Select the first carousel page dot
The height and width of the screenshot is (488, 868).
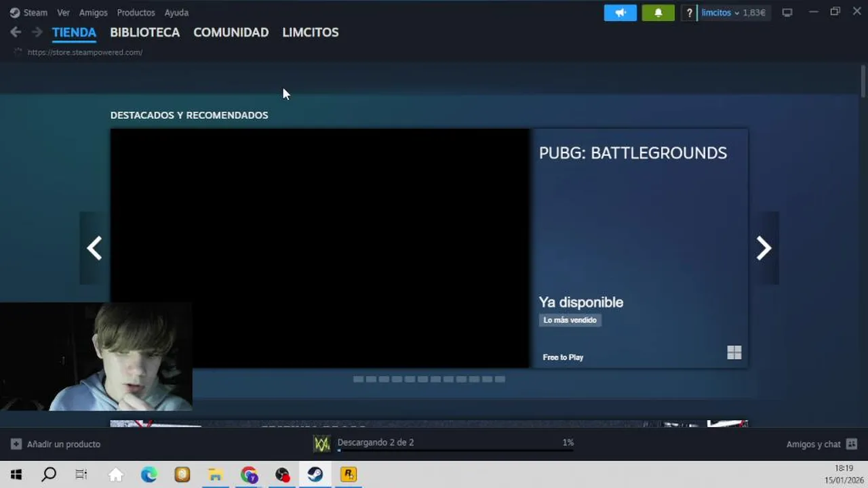[x=358, y=380]
